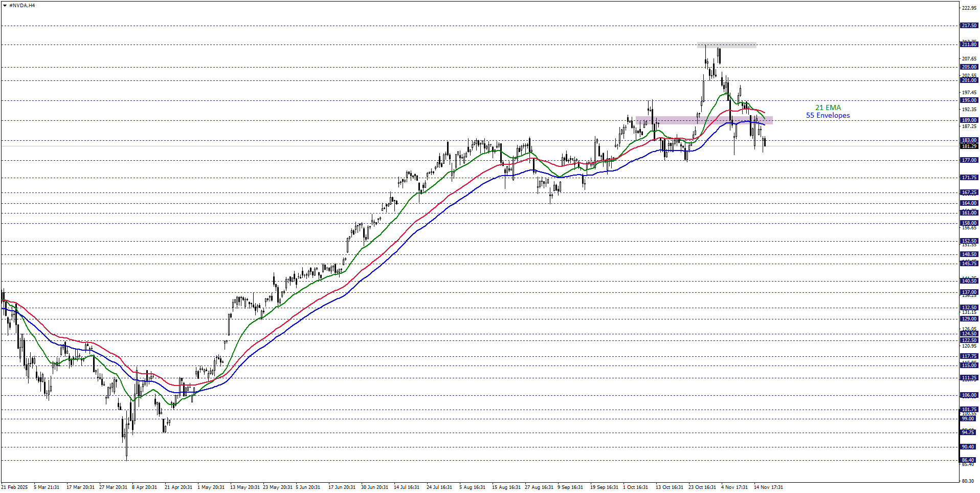Click the 177.00 level price tag
This screenshot has width=980, height=493.
click(x=969, y=160)
